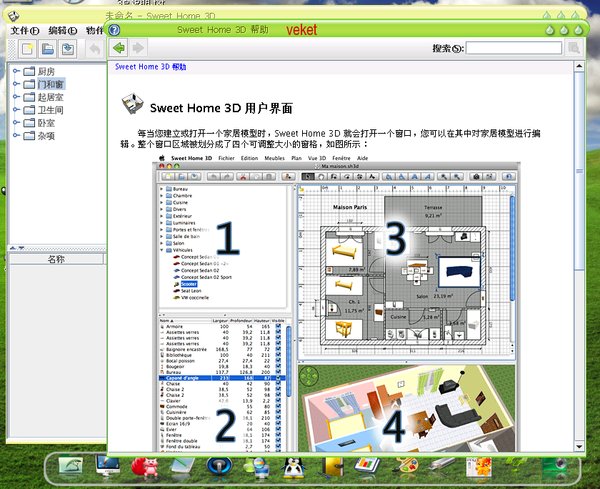Select the 杂项 category label
The image size is (600, 489).
[x=46, y=136]
